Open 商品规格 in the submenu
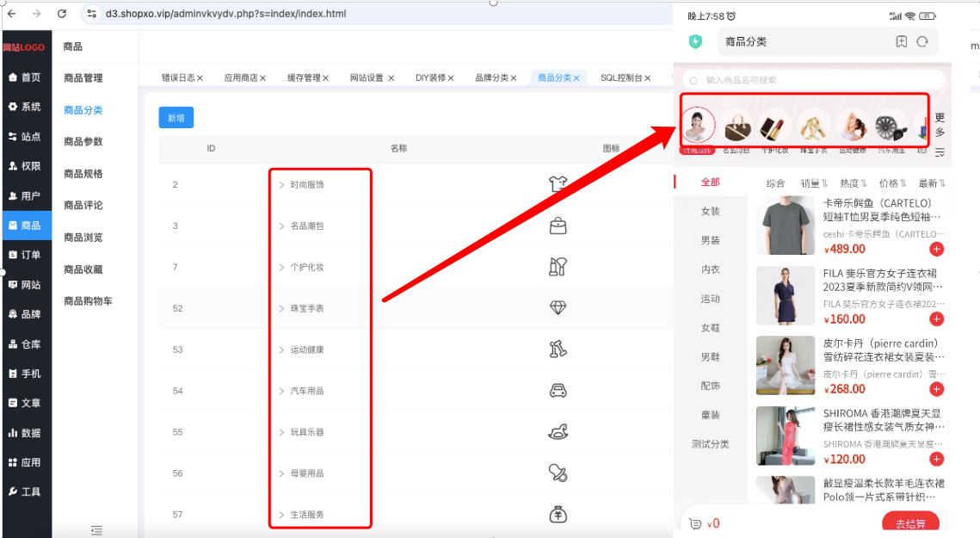 [83, 173]
